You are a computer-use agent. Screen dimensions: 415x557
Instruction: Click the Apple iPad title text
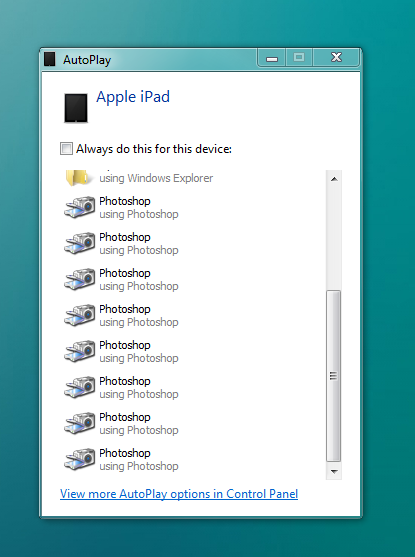click(x=133, y=97)
